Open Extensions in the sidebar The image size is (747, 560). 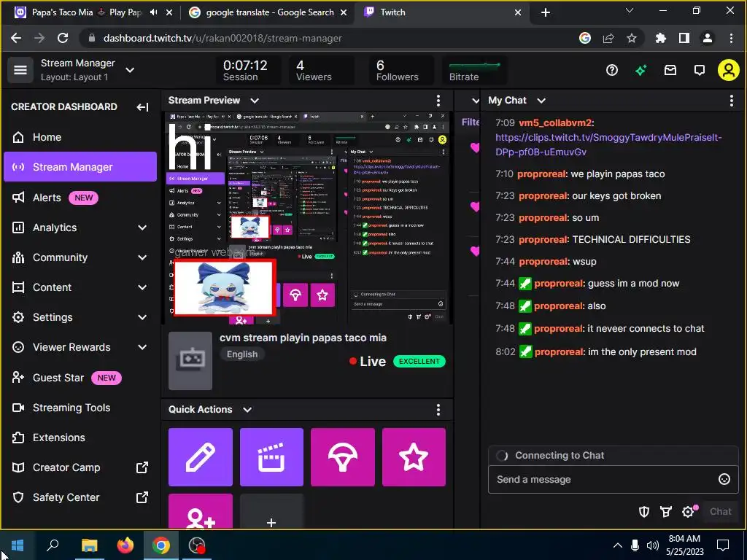(80, 437)
